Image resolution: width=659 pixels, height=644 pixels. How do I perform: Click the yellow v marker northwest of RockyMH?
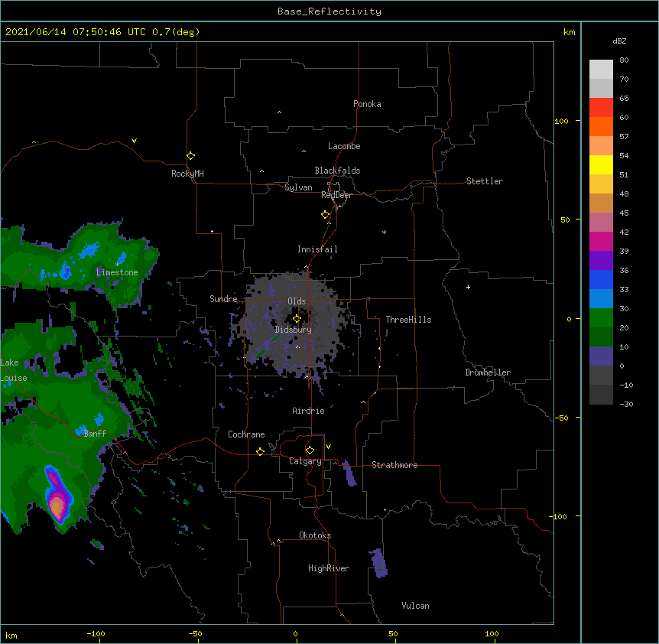pyautogui.click(x=134, y=141)
